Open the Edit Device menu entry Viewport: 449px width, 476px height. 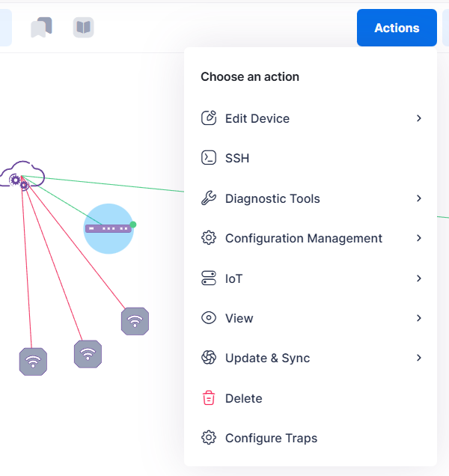click(x=257, y=118)
